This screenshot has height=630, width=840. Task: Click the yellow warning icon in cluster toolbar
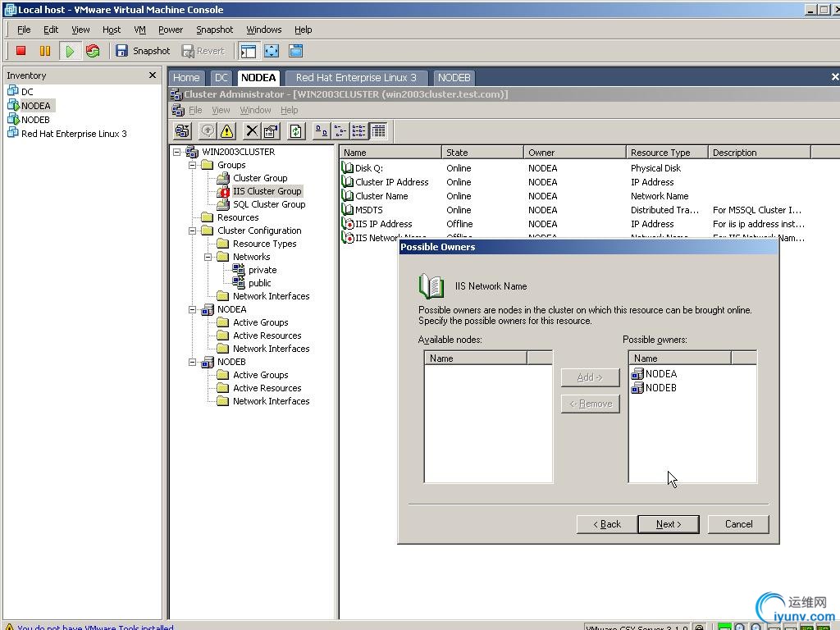[227, 131]
